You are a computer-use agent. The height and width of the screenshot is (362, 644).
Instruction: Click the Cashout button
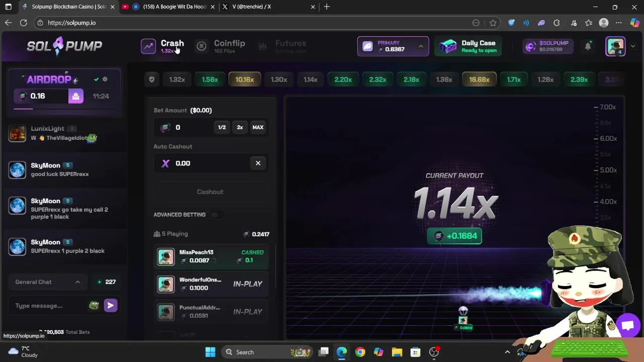click(x=210, y=192)
